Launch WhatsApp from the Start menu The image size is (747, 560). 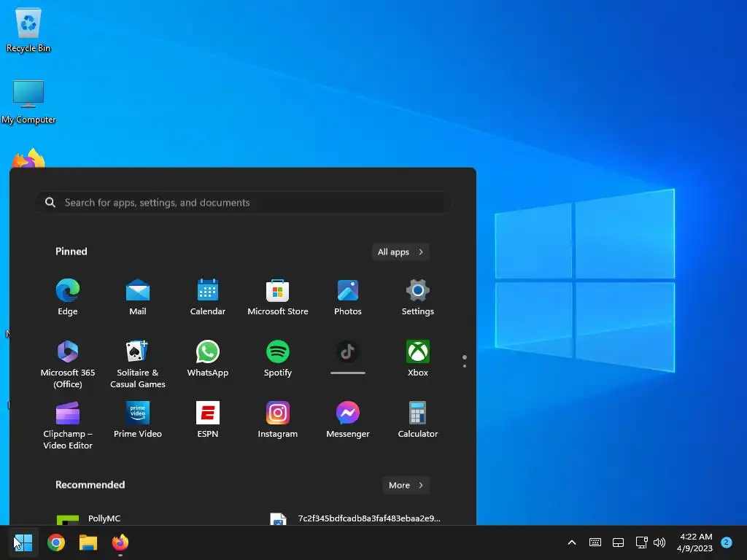(x=208, y=359)
